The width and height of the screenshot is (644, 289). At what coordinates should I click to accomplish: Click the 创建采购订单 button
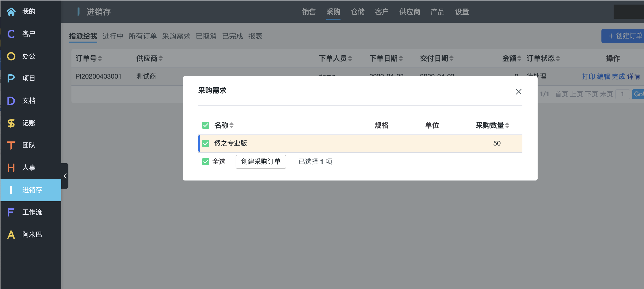pos(261,162)
